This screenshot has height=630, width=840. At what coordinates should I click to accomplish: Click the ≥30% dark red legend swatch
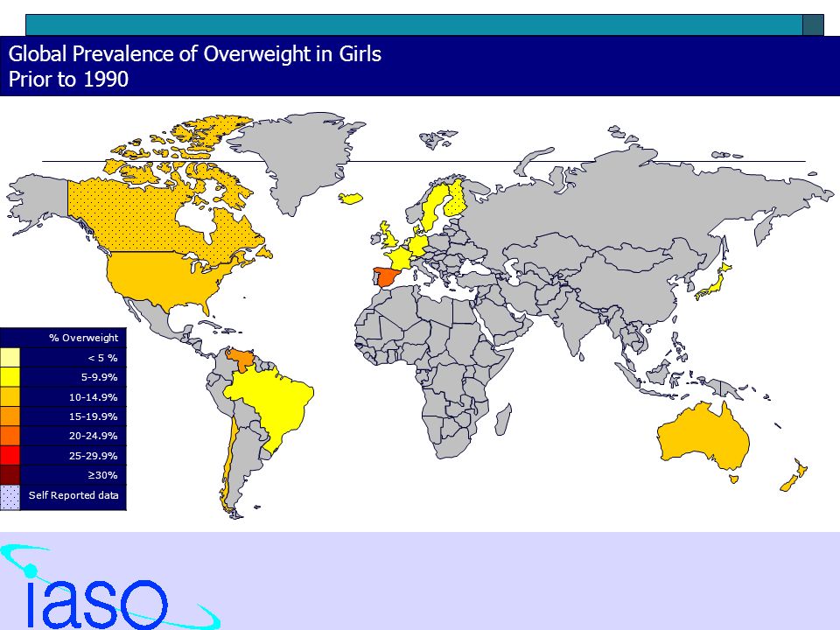10,475
